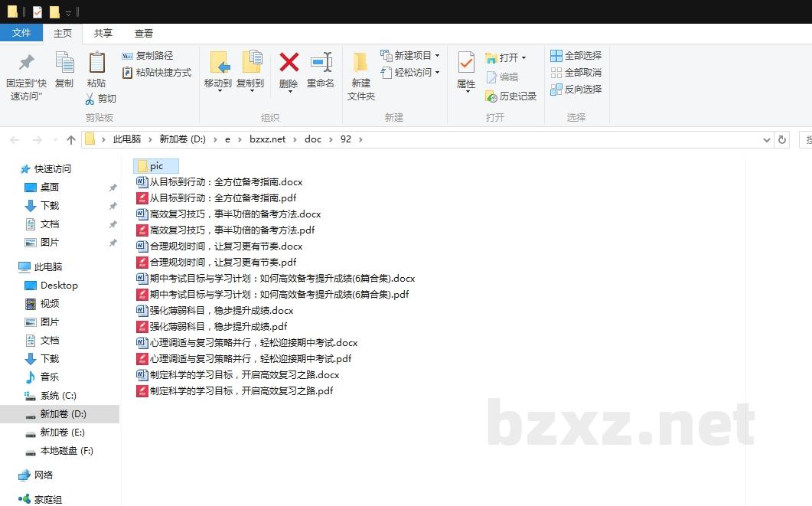
Task: Click Select All in ribbon
Action: click(x=556, y=56)
